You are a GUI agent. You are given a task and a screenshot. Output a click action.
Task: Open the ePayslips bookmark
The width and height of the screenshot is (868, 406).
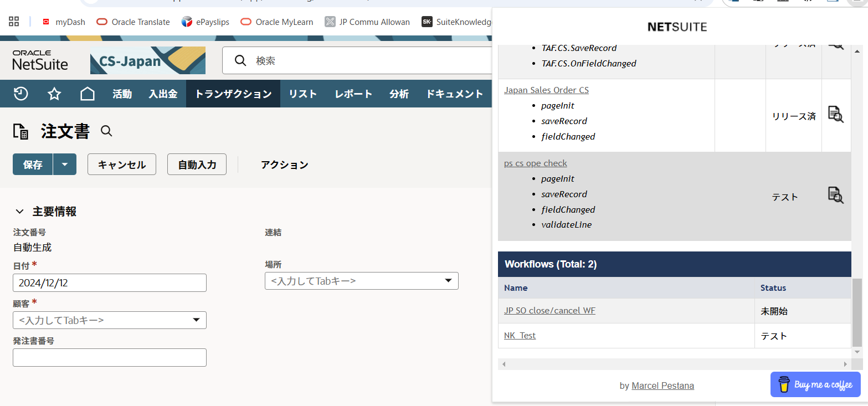coord(205,22)
